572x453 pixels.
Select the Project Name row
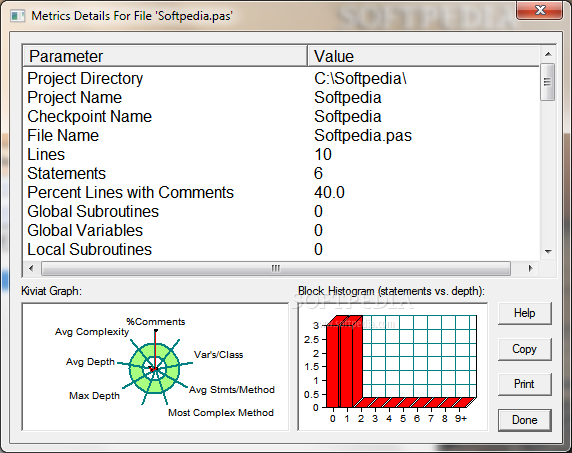pos(281,97)
